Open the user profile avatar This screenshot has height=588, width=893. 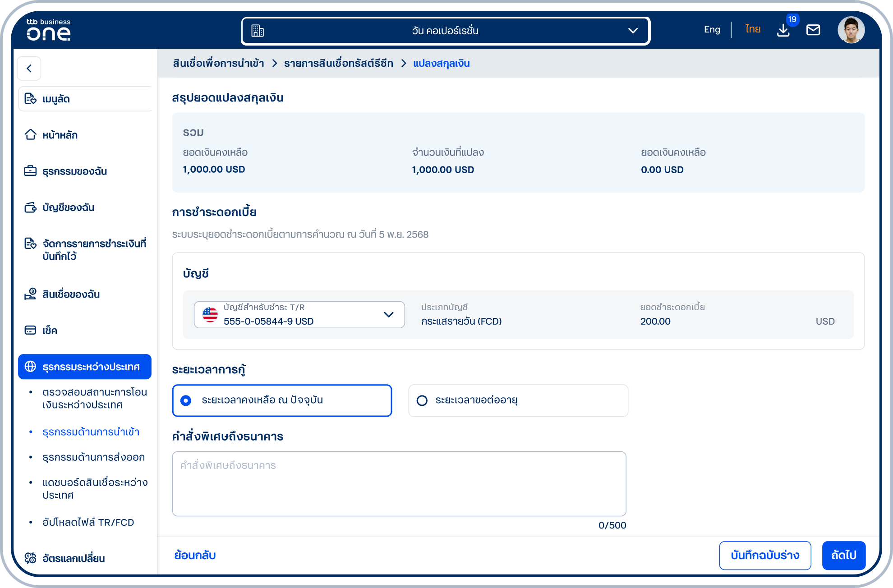(851, 30)
